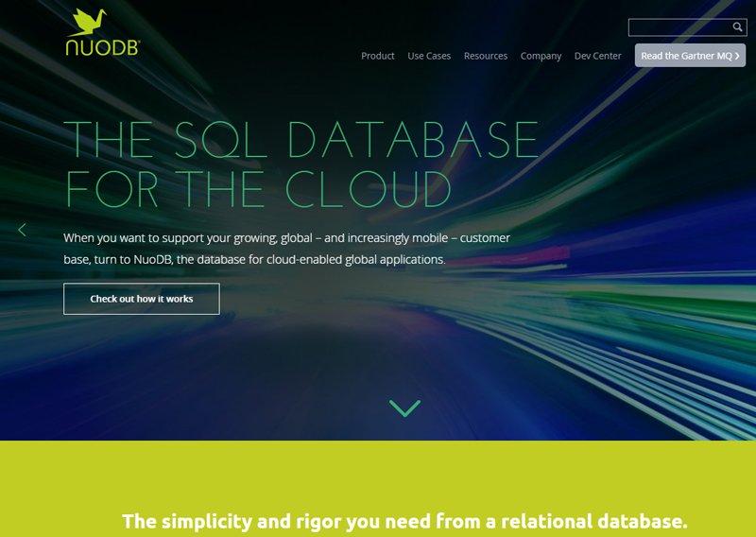
Task: Click the NuoDB bird logo
Action: pyautogui.click(x=102, y=32)
